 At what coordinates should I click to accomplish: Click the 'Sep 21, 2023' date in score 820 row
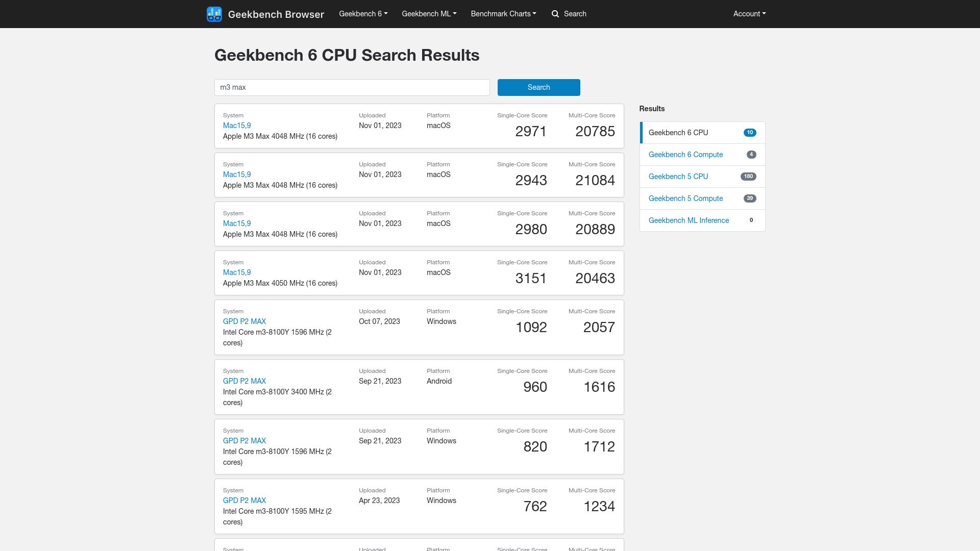[x=380, y=441]
